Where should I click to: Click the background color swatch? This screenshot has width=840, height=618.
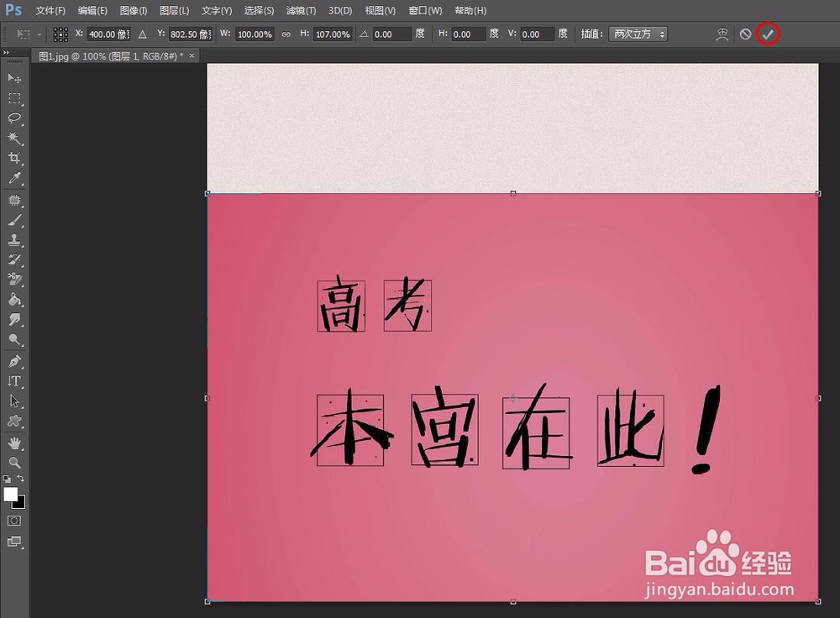pos(20,504)
